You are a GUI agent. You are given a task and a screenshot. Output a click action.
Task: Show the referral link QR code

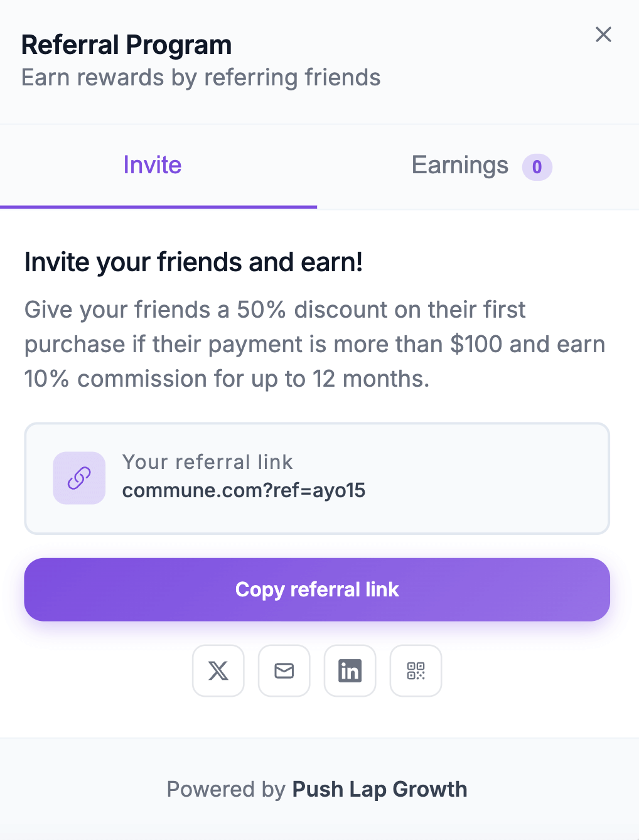pyautogui.click(x=416, y=670)
